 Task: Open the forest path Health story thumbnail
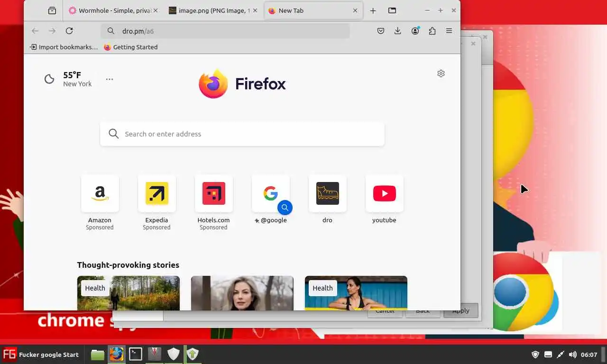[129, 293]
